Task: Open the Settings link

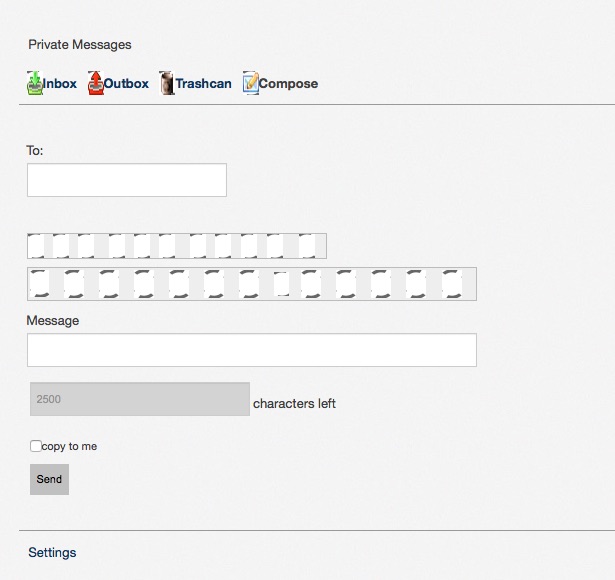Action: (x=52, y=553)
